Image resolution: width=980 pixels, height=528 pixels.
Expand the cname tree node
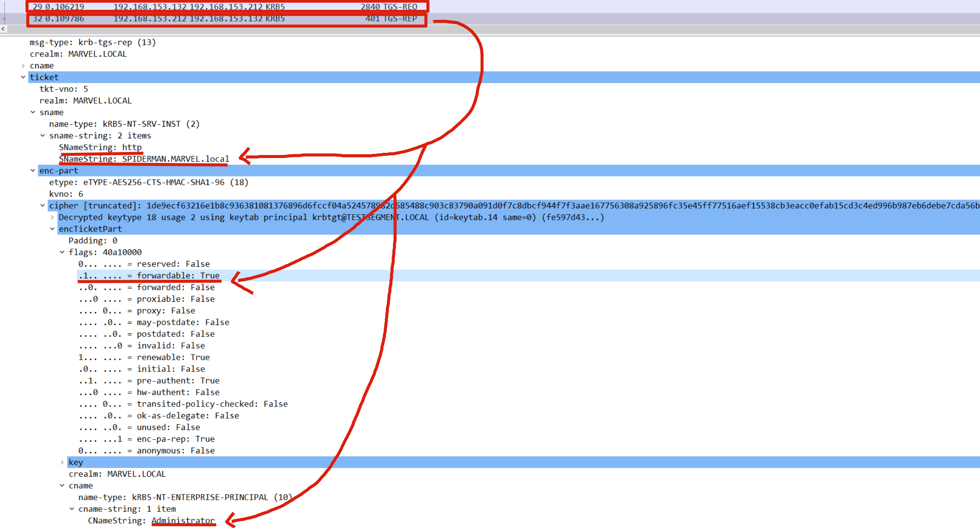pos(23,66)
